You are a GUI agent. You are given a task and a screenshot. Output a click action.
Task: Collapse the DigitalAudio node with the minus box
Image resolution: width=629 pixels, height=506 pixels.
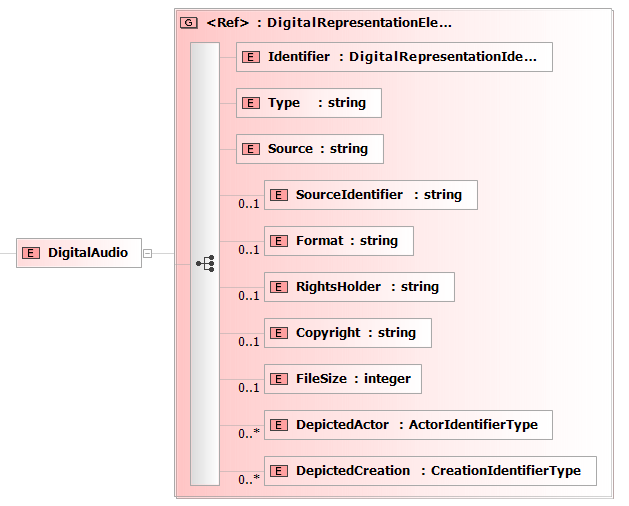point(148,253)
